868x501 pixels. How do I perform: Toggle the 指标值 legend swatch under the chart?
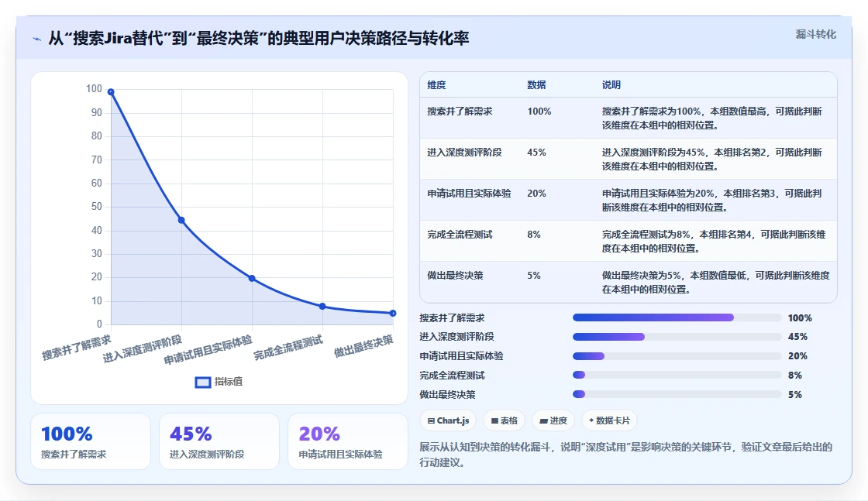[x=203, y=382]
